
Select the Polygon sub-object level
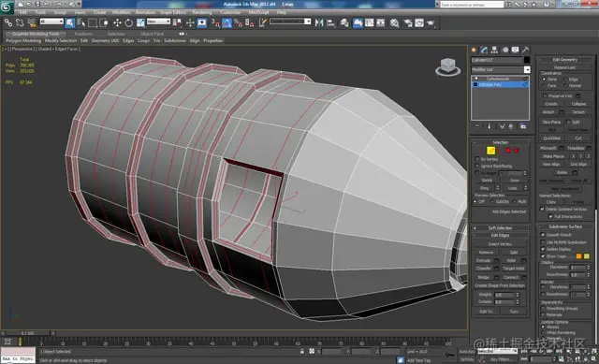pos(508,151)
